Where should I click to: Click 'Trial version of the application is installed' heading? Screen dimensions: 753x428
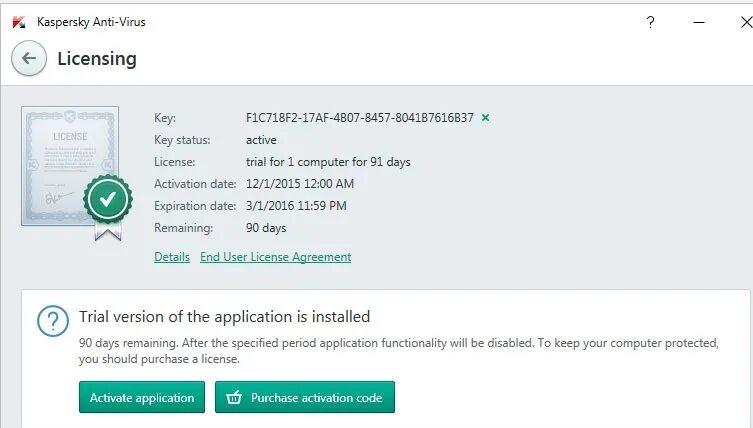tap(225, 317)
